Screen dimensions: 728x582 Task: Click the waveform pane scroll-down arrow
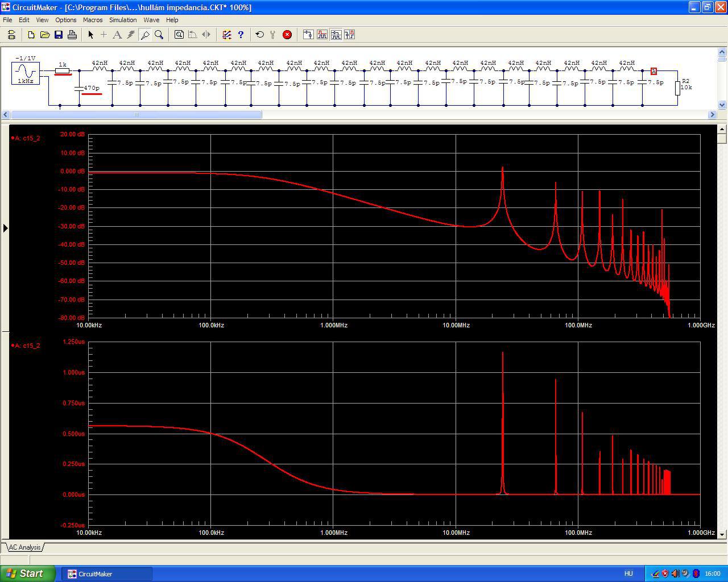pyautogui.click(x=722, y=534)
